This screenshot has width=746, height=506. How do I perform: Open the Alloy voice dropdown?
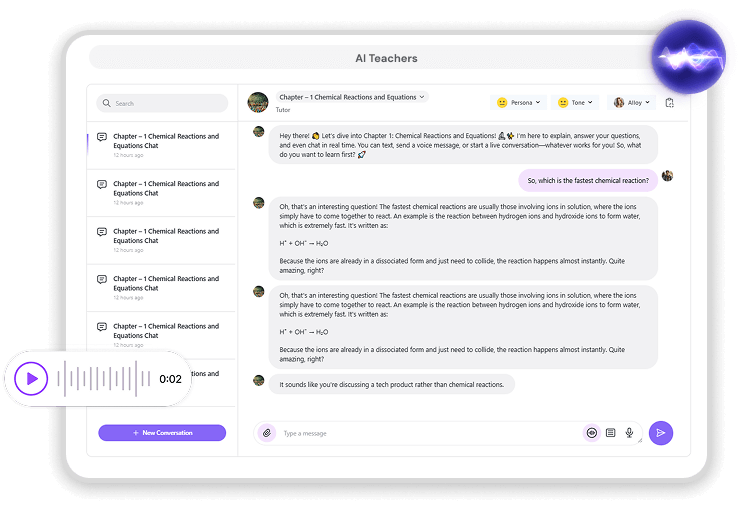633,102
